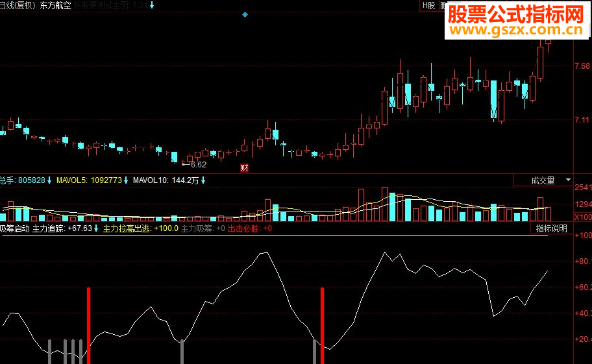The image size is (592, 364).
Task: Click the +100 indicator axis label
Action: click(583, 235)
